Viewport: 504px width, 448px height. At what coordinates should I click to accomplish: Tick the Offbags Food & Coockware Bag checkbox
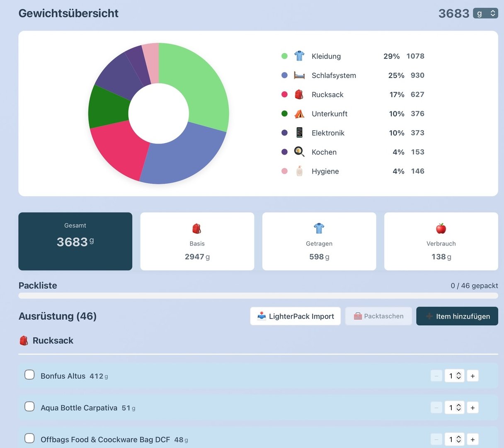(x=29, y=438)
